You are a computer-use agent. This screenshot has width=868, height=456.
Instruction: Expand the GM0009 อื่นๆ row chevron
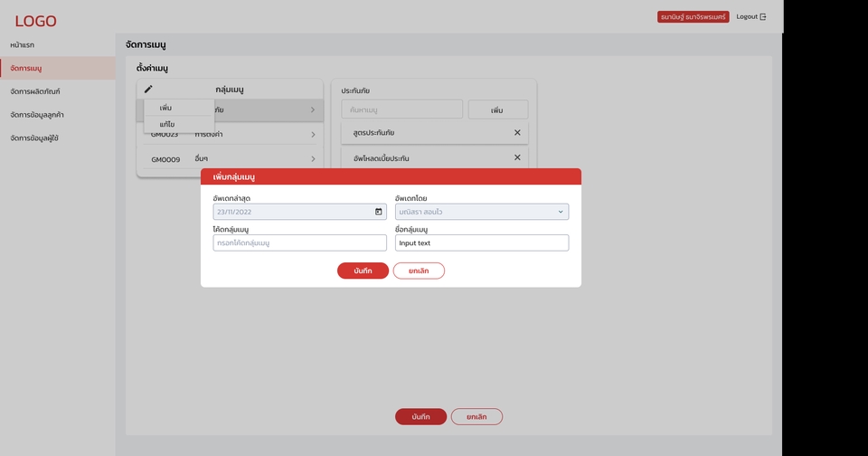(313, 159)
